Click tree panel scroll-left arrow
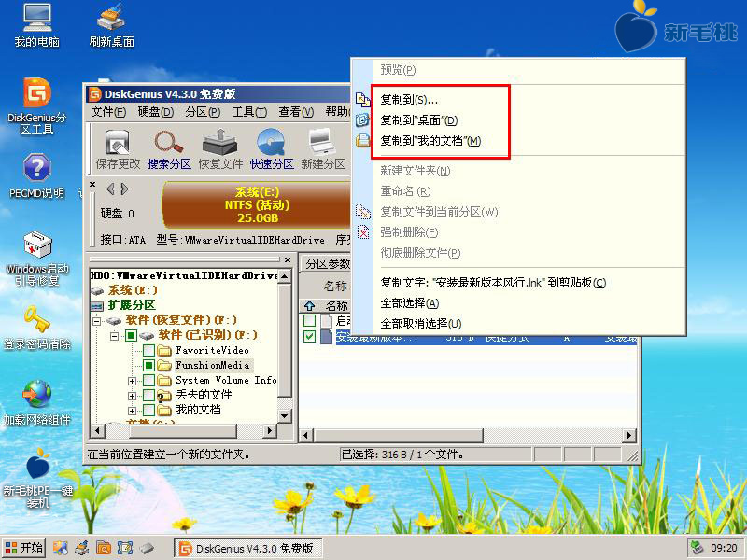Image resolution: width=747 pixels, height=560 pixels. [x=97, y=431]
